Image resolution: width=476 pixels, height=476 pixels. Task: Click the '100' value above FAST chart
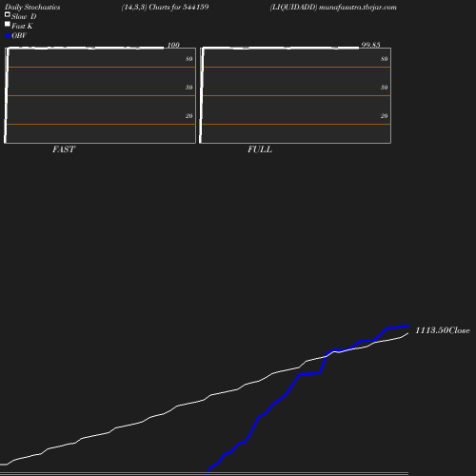pos(173,45)
